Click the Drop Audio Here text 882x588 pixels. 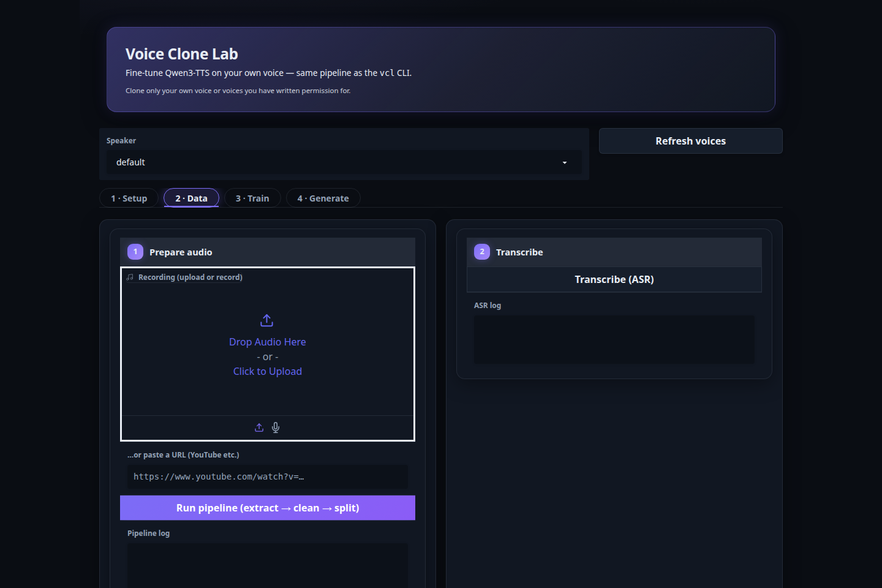268,342
